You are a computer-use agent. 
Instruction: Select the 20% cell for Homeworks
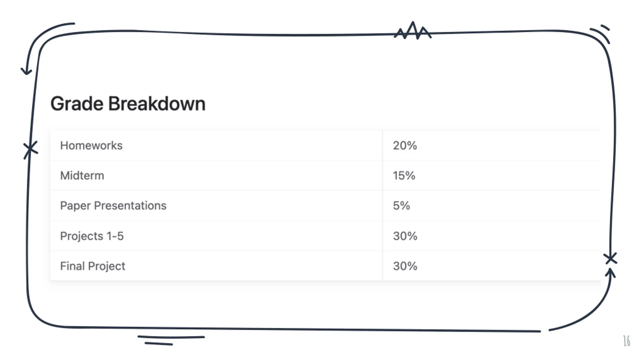click(x=492, y=145)
